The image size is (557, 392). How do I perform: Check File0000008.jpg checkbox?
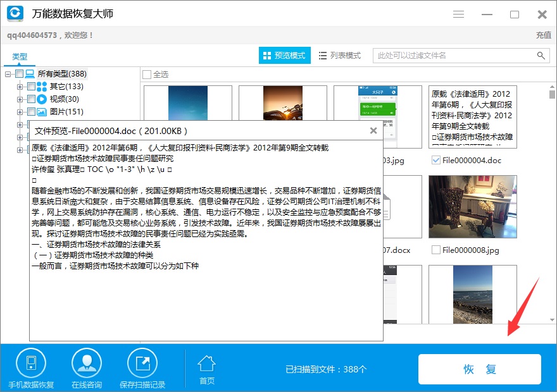tap(436, 250)
